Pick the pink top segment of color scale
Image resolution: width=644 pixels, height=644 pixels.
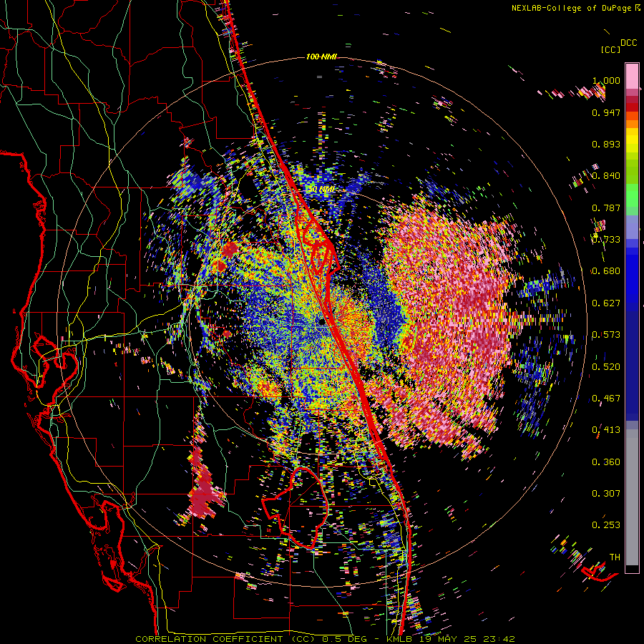point(632,76)
